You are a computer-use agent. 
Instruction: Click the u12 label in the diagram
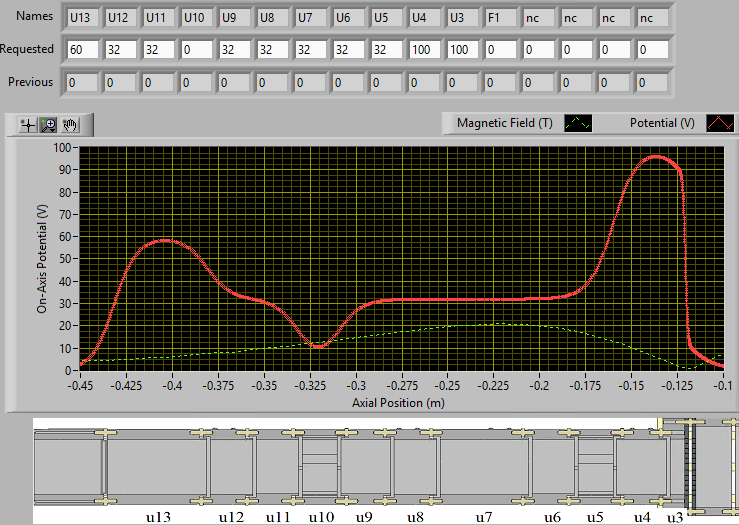pos(231,517)
